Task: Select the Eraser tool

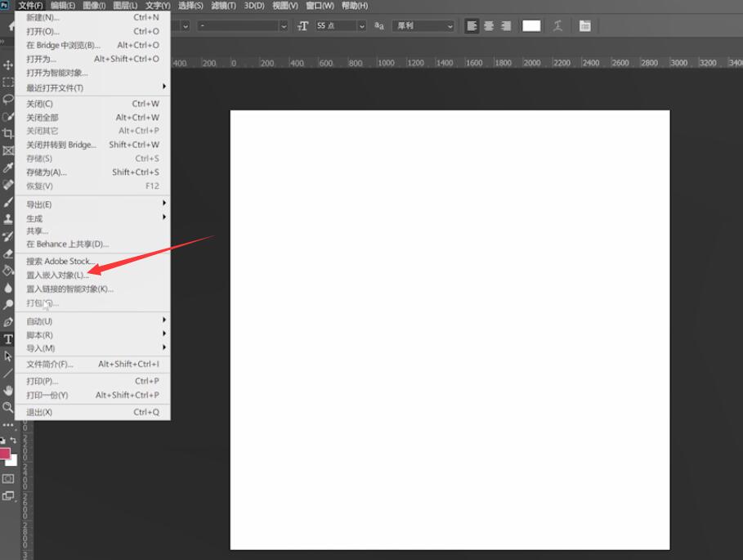Action: point(8,253)
